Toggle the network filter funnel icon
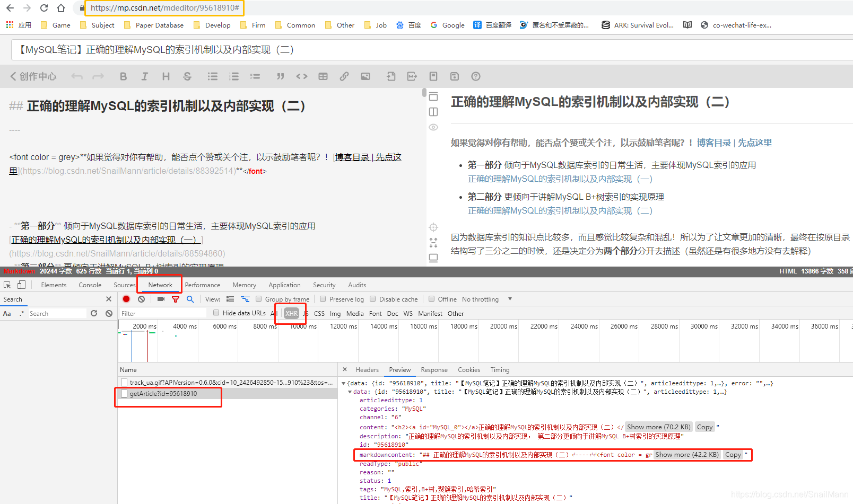 (x=176, y=299)
